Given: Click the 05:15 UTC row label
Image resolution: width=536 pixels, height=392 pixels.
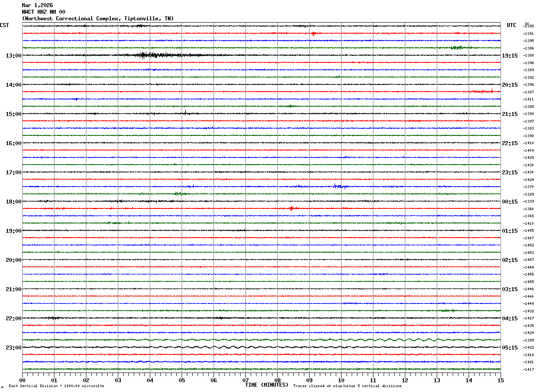Looking at the screenshot, I should pos(510,348).
